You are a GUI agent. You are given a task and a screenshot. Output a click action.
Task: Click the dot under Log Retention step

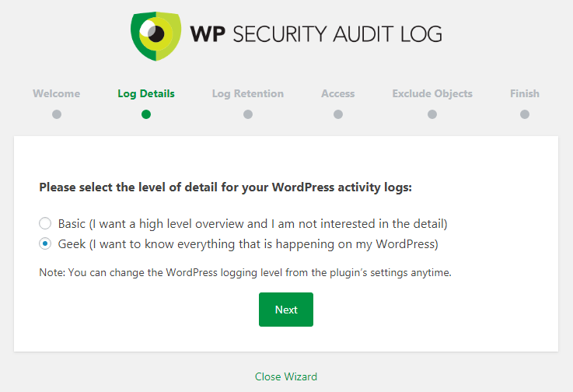click(x=248, y=114)
